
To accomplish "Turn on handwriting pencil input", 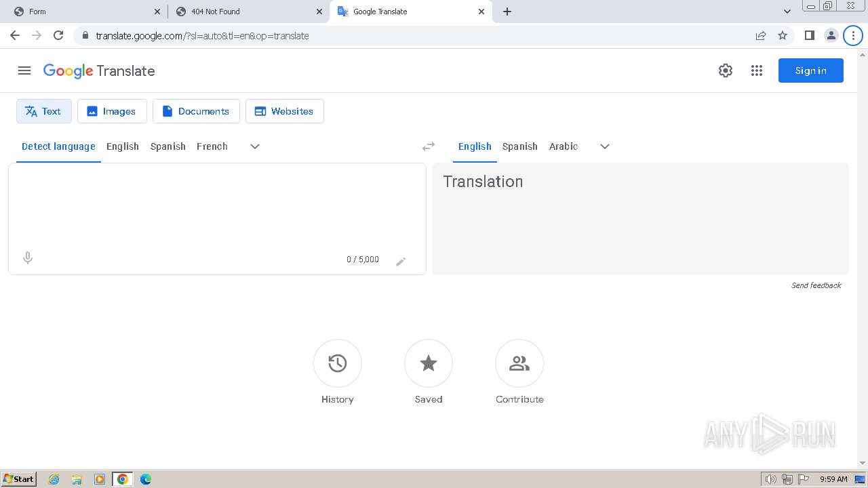I will [x=401, y=261].
